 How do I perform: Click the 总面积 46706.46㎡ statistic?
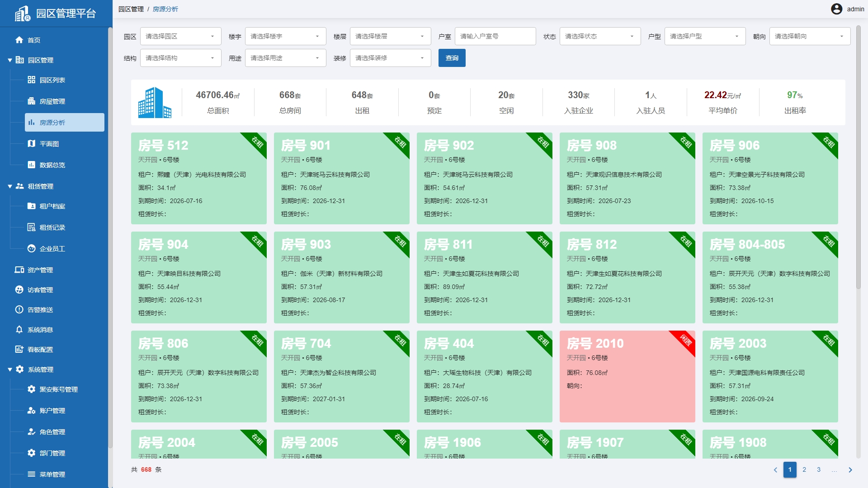tap(218, 102)
